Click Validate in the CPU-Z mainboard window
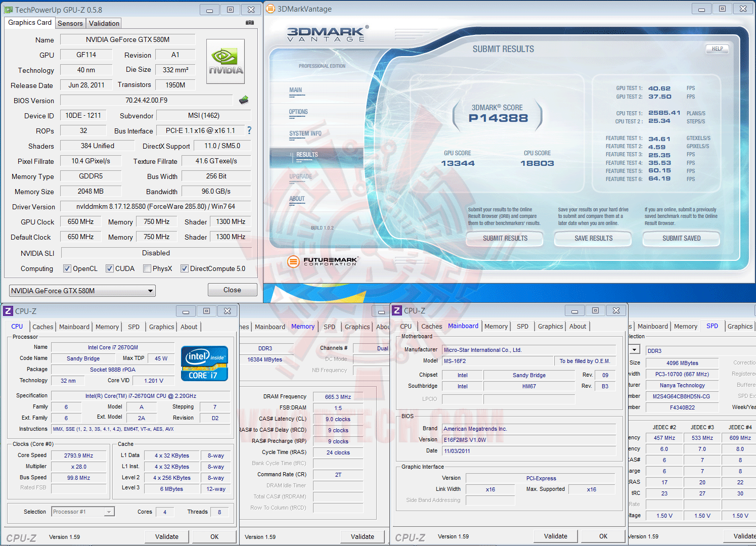 [x=556, y=536]
